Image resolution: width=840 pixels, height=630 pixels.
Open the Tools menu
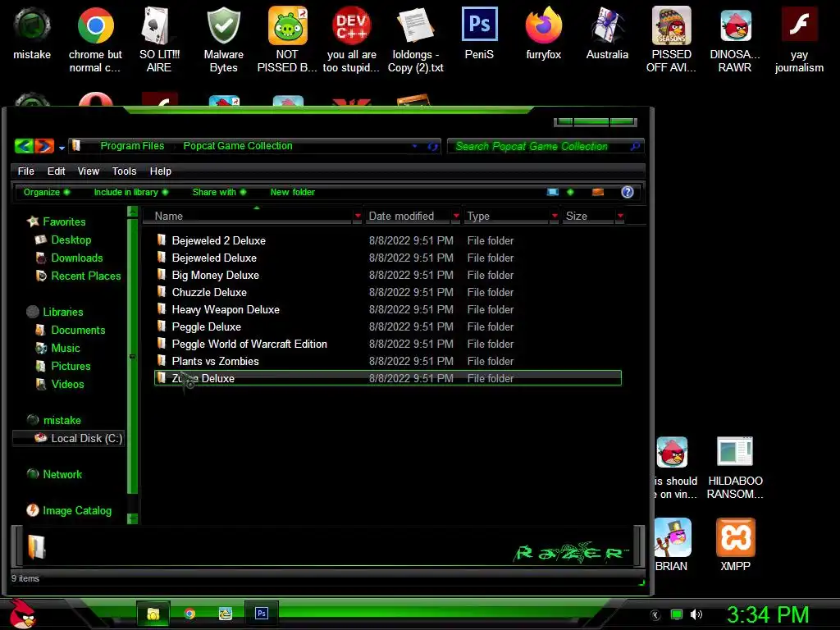(x=125, y=171)
